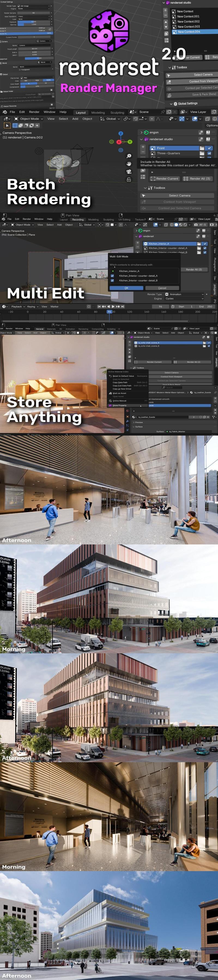The width and height of the screenshot is (218, 980).
Task: Toggle the Front context Include in Render All checkbox
Action: point(209,148)
